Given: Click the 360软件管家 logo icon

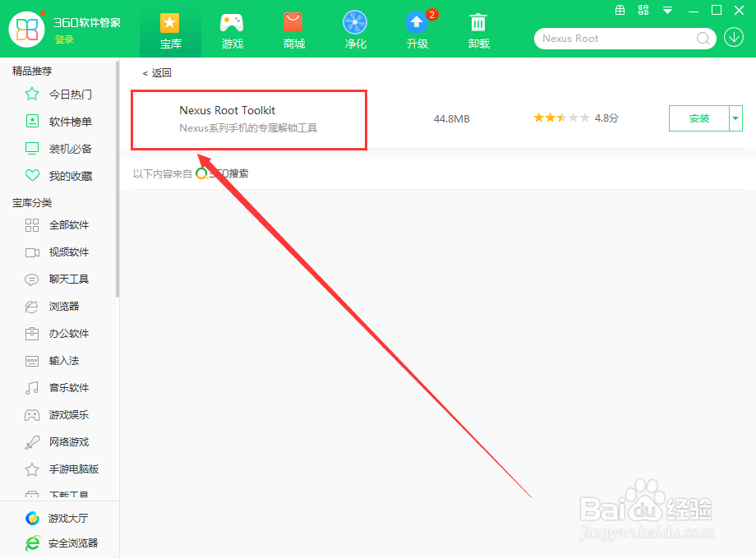Looking at the screenshot, I should (26, 29).
